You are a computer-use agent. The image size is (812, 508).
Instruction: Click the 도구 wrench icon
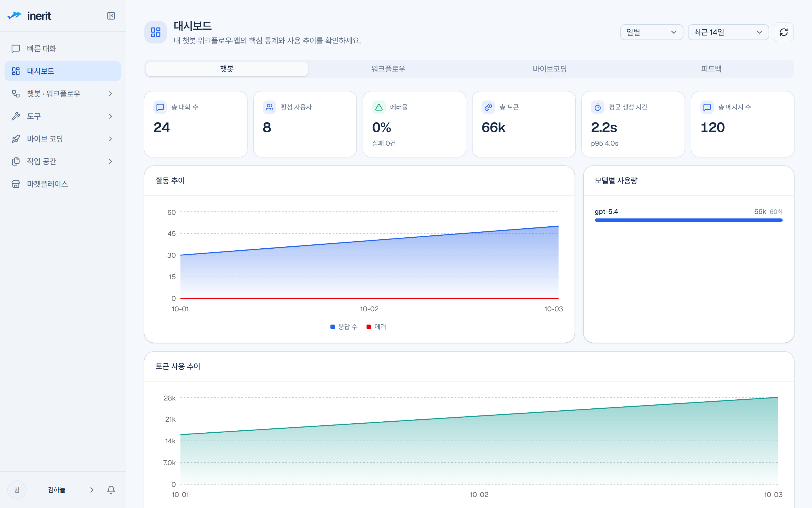[x=16, y=116]
